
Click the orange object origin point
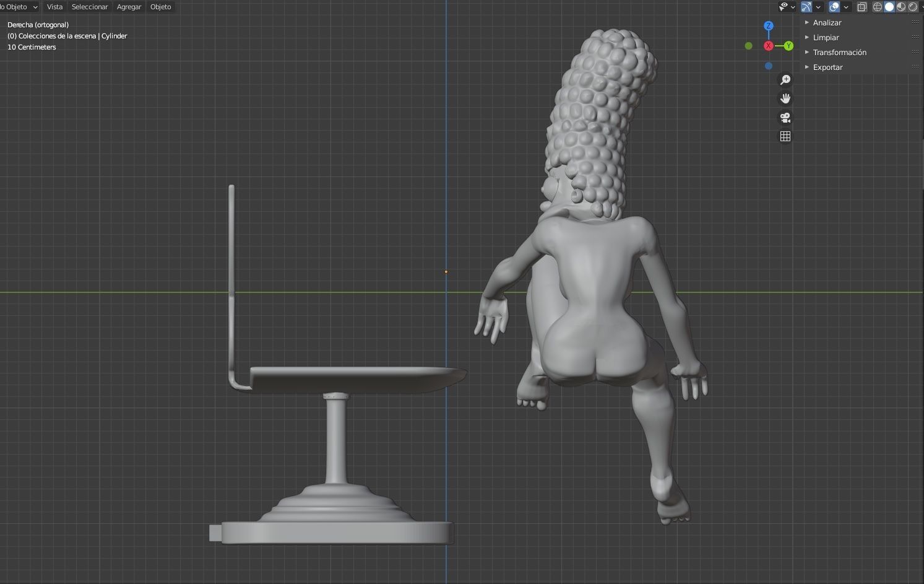[446, 271]
